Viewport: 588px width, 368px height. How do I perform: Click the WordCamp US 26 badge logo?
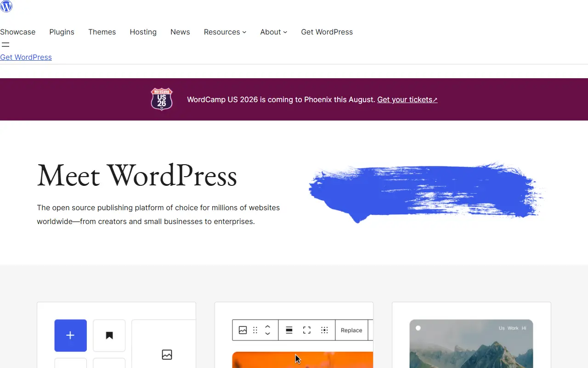[162, 99]
